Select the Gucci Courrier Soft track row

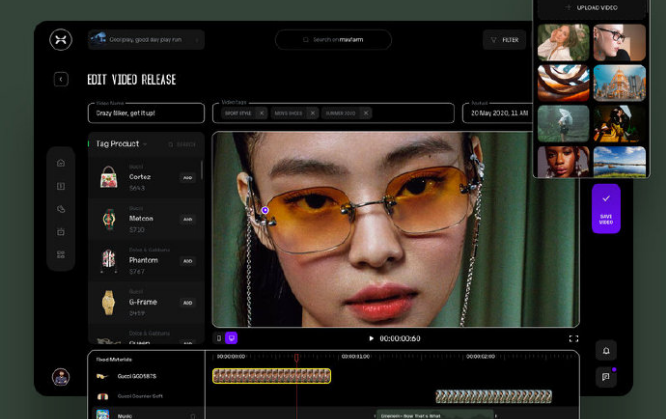(147, 396)
